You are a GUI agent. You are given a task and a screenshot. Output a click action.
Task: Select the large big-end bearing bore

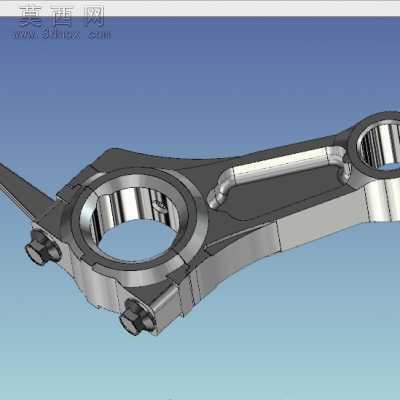click(x=135, y=224)
